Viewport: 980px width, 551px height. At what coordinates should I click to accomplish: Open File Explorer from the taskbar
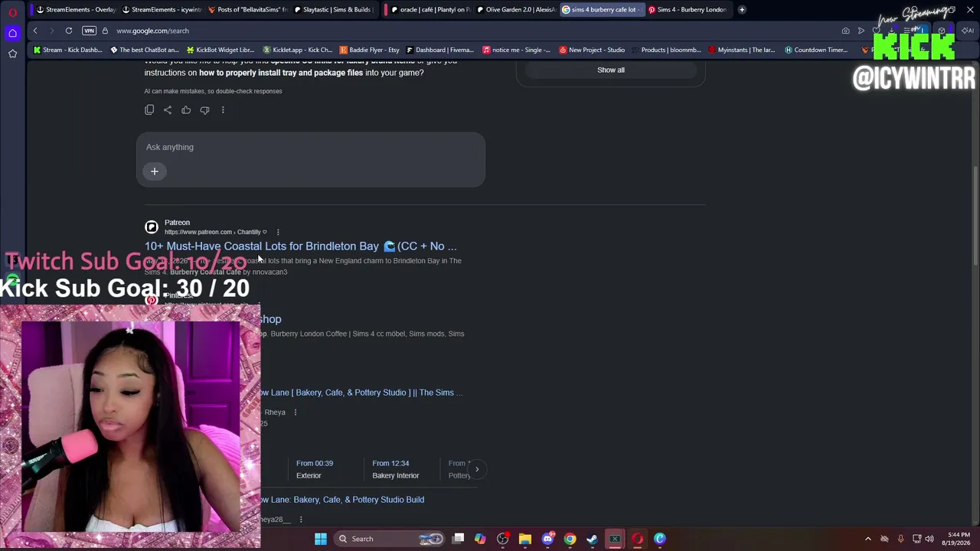click(525, 539)
